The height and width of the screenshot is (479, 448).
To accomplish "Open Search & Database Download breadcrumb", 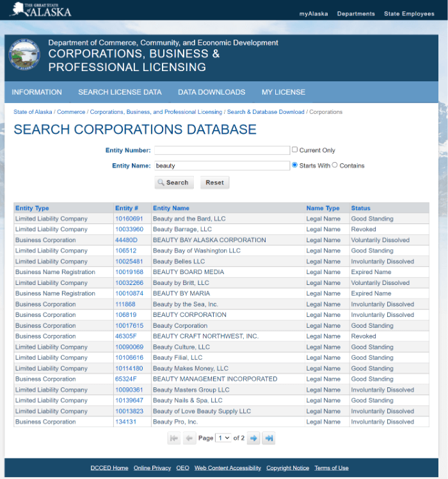I will click(266, 112).
